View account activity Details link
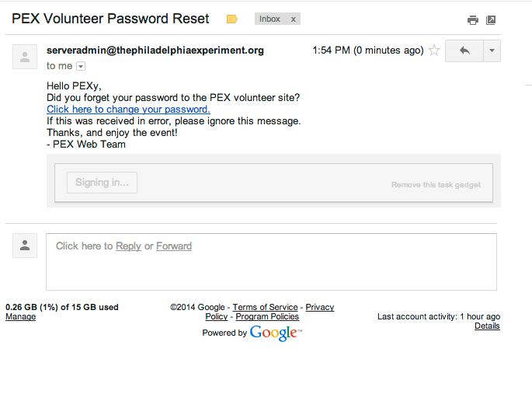Image resolution: width=532 pixels, height=401 pixels. (x=487, y=326)
